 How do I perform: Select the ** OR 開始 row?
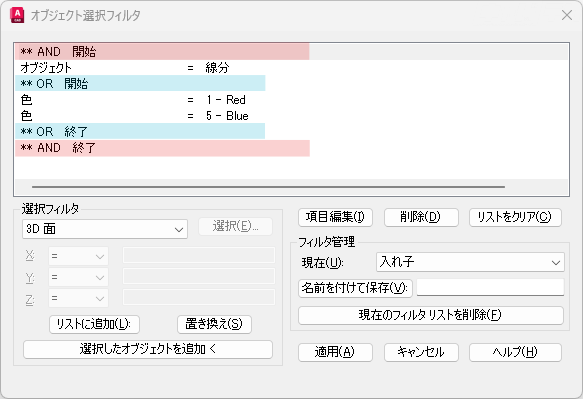coord(292,83)
